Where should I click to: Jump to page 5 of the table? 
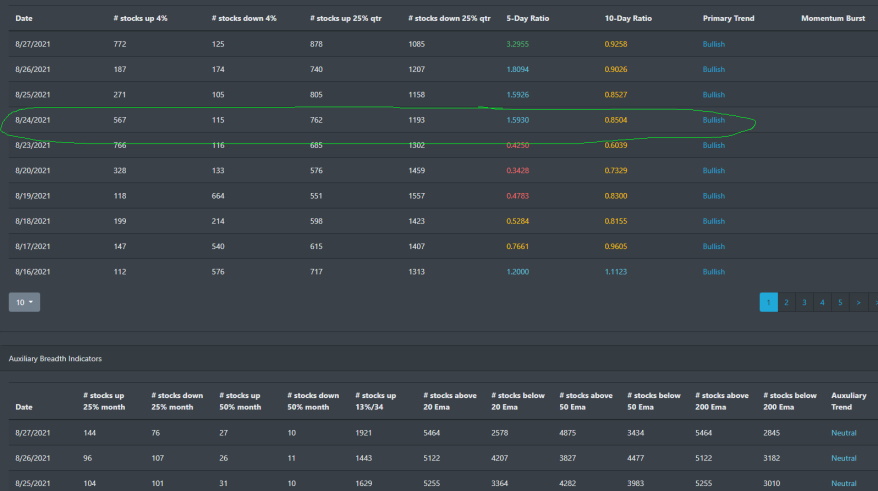840,301
